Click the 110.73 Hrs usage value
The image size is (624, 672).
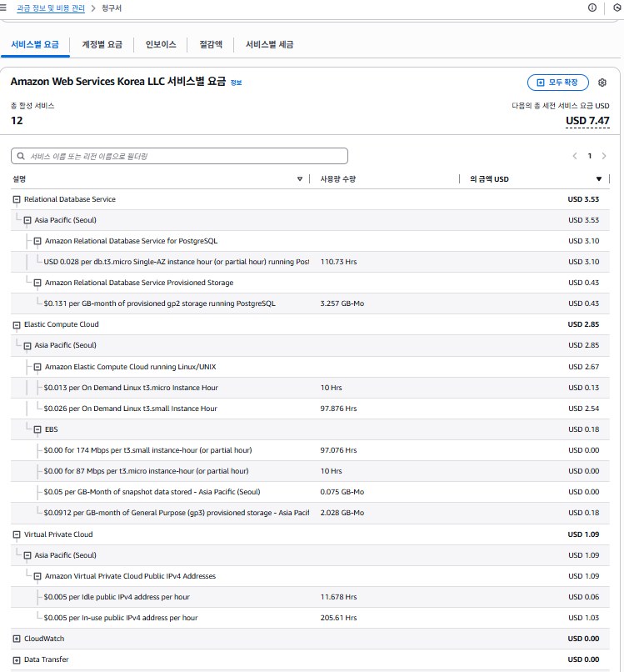click(x=338, y=262)
